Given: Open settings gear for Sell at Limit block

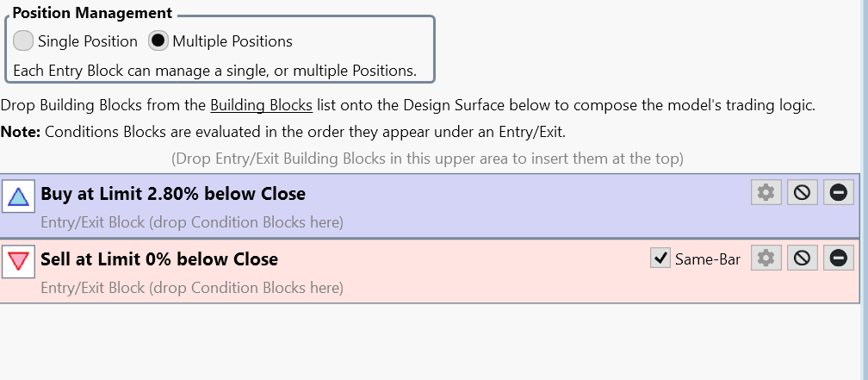Looking at the screenshot, I should click(x=766, y=259).
